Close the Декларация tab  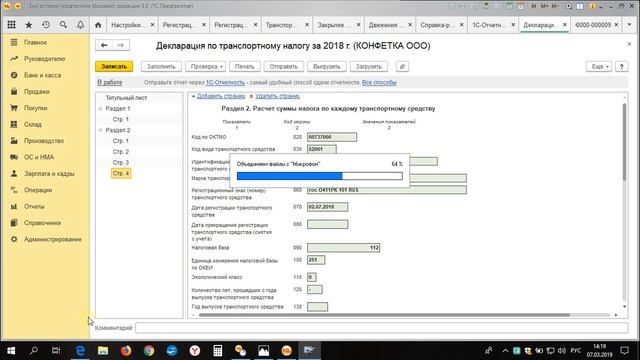click(564, 25)
